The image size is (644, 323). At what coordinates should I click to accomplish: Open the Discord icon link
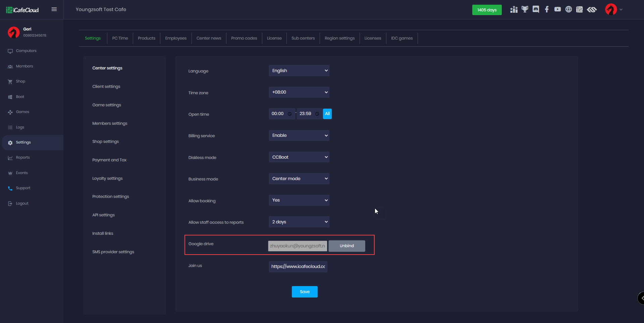click(x=536, y=9)
